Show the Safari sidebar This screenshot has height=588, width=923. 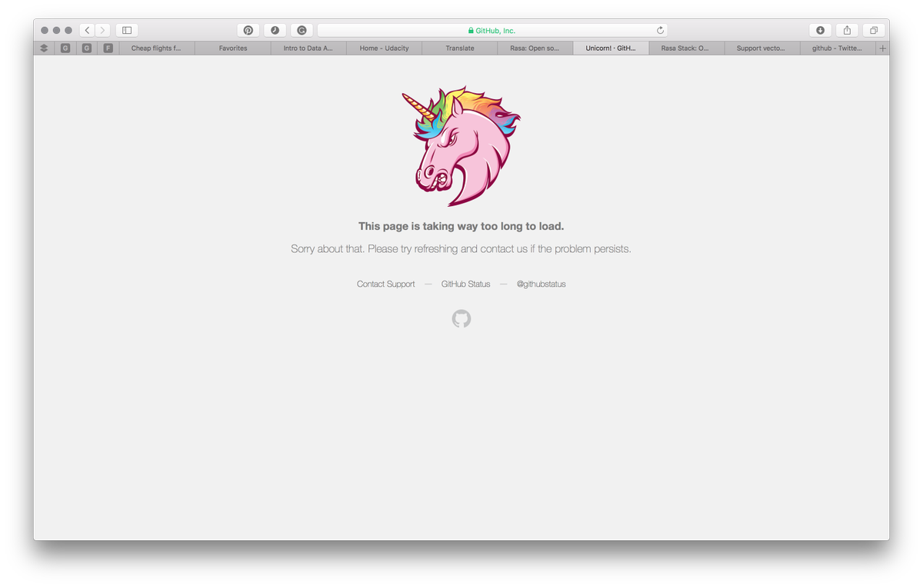[127, 30]
